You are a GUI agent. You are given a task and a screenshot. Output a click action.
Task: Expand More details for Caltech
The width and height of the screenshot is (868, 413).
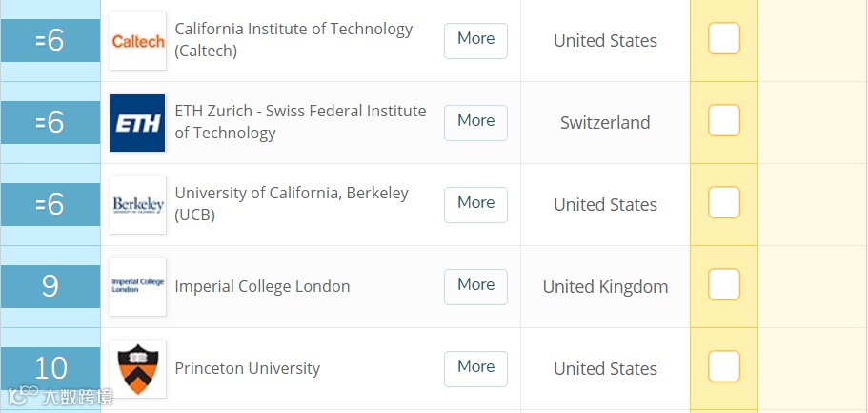coord(475,40)
